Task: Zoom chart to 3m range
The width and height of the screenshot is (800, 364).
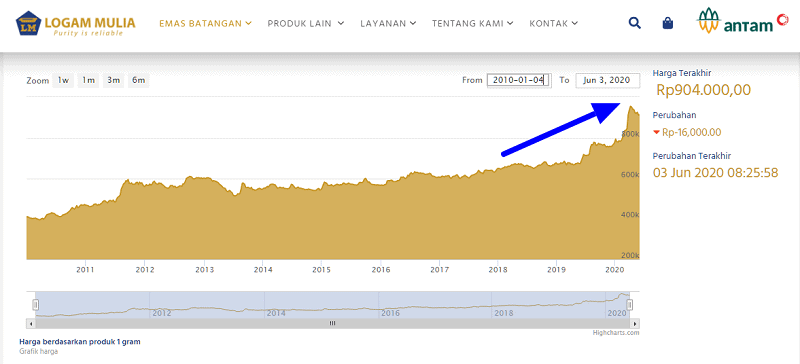Action: click(113, 80)
